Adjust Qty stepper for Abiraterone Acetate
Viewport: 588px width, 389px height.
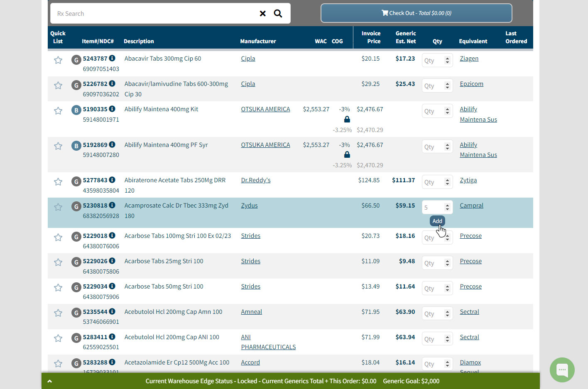[447, 182]
